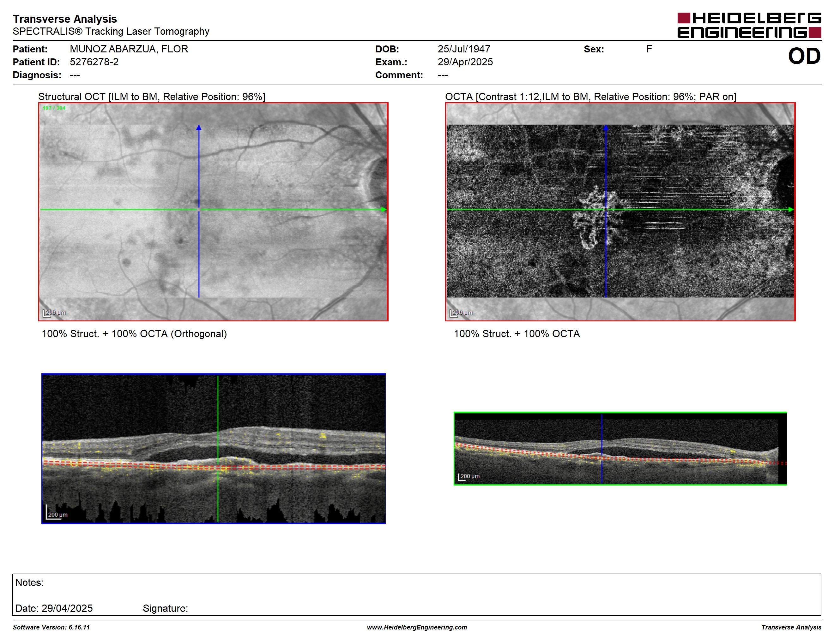The image size is (834, 644).
Task: Click the 200 µm scale bar in the green-framed B-scan
Action: (x=468, y=477)
